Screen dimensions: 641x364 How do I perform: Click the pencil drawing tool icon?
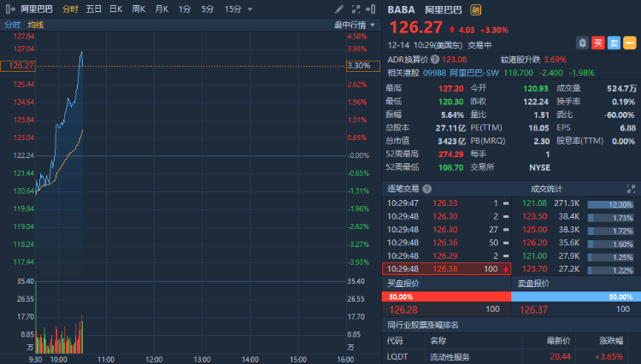point(339,9)
